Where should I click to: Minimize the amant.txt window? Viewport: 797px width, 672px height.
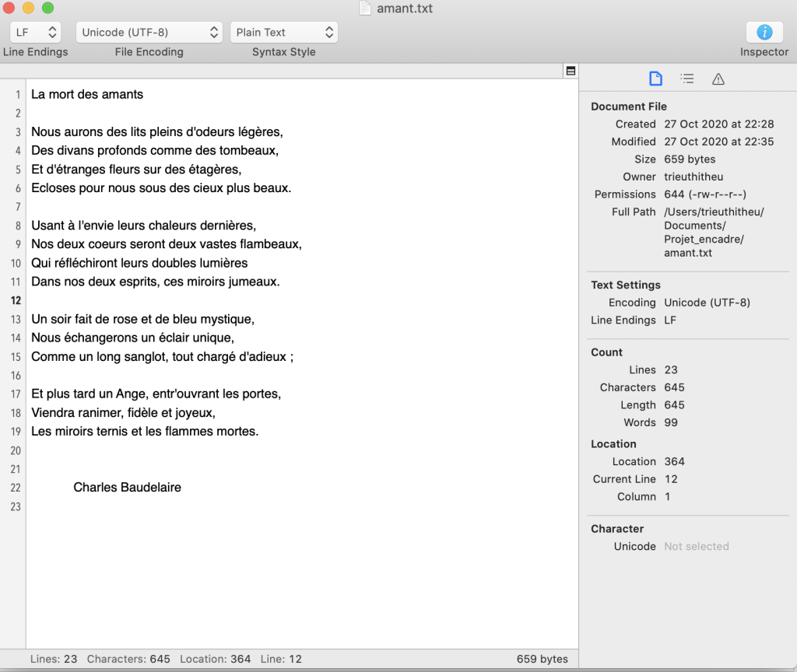pyautogui.click(x=29, y=8)
